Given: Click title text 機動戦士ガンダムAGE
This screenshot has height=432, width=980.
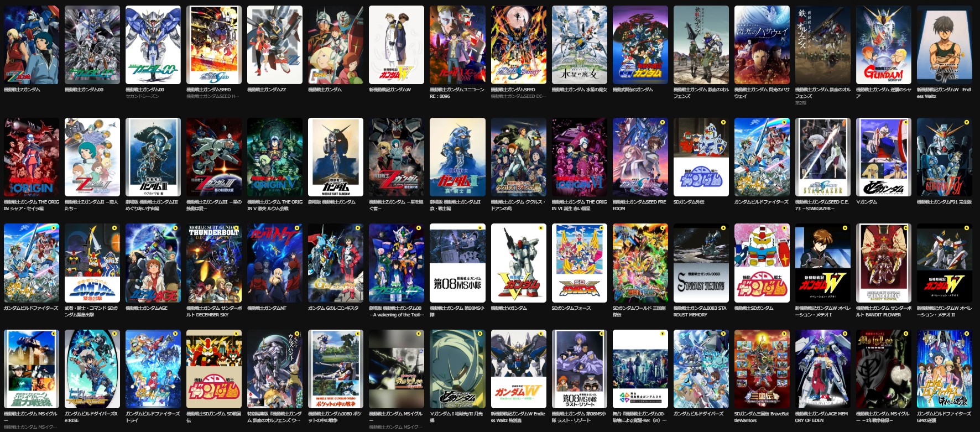Looking at the screenshot, I should click(x=147, y=308).
